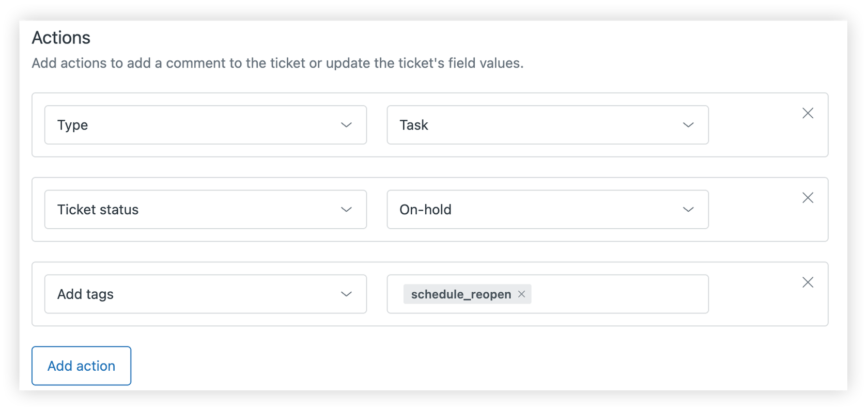Change status value from On-hold
This screenshot has height=410, width=868.
[548, 210]
